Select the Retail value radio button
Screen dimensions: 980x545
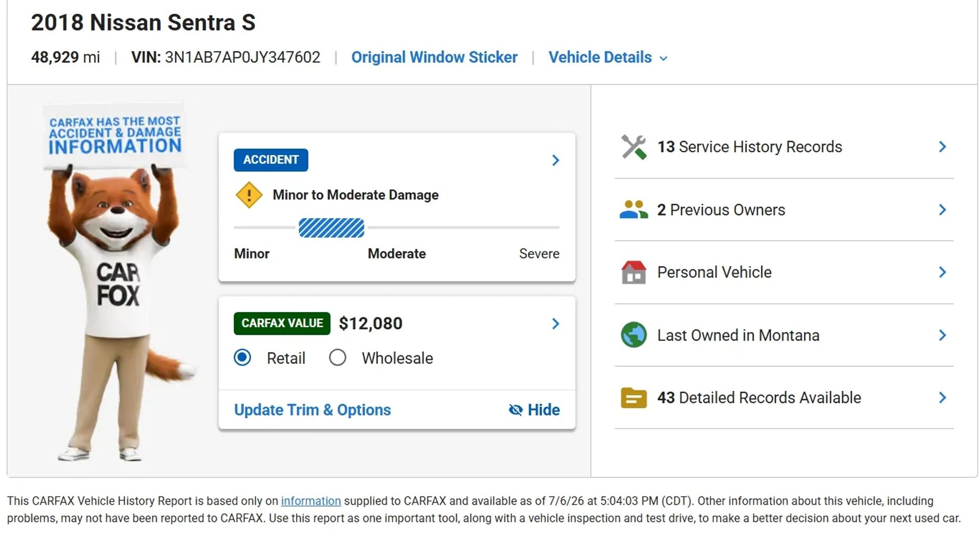[242, 358]
